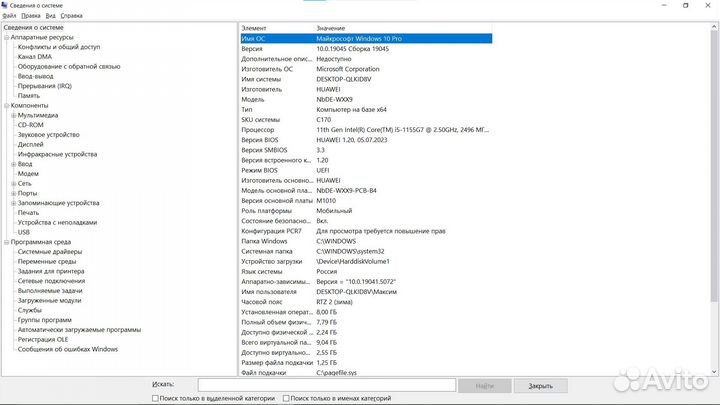Expand the Запоминающие устройства node
This screenshot has height=405, width=720.
tap(14, 203)
